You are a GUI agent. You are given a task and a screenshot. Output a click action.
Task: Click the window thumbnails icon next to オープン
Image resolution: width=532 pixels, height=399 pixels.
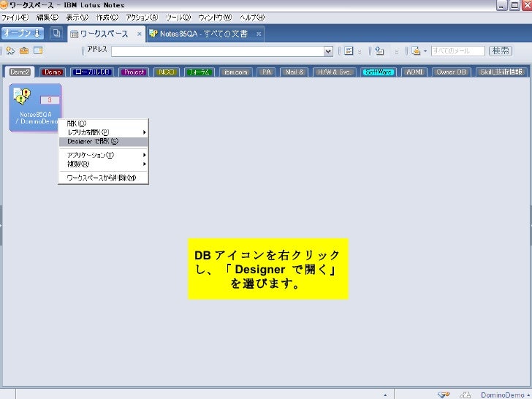[56, 34]
